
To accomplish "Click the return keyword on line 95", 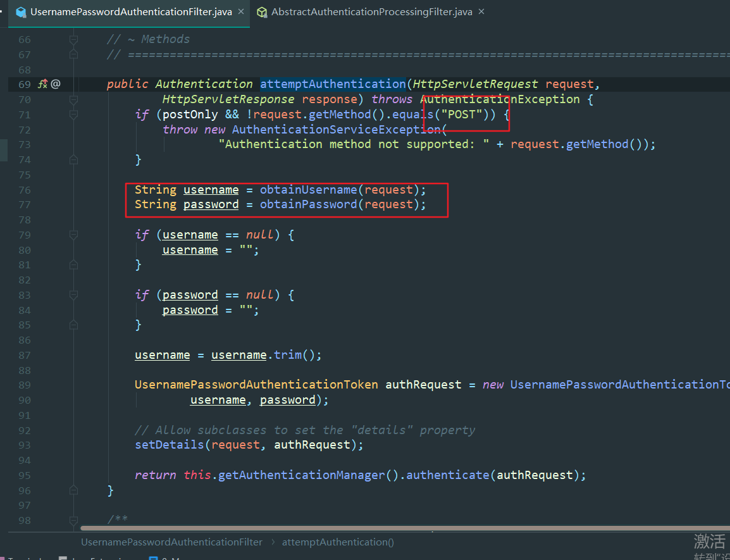I will coord(156,475).
